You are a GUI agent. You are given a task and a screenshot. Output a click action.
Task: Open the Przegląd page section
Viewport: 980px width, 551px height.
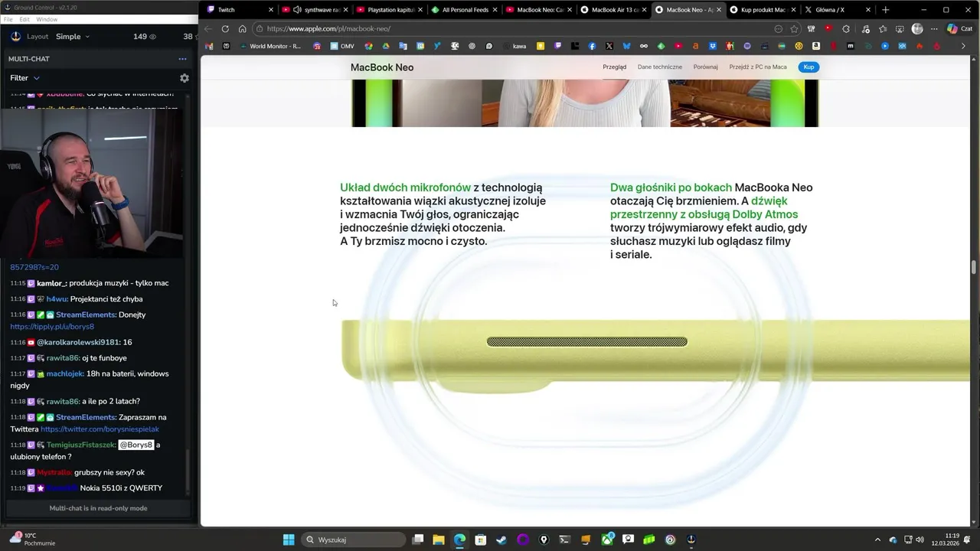point(614,67)
